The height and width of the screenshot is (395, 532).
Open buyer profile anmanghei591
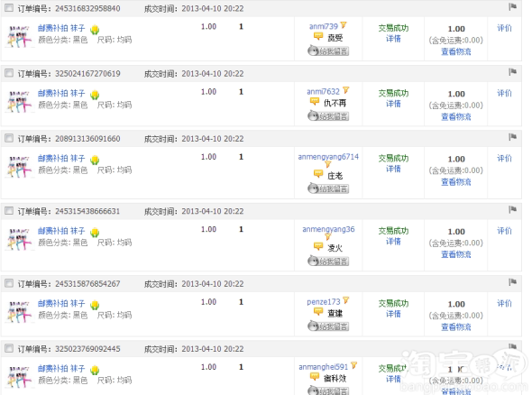[323, 367]
